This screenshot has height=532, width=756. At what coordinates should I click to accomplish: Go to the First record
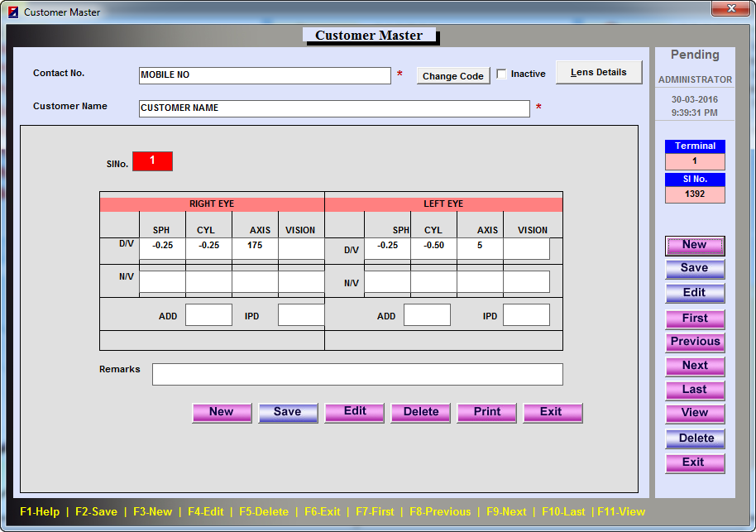tap(695, 319)
